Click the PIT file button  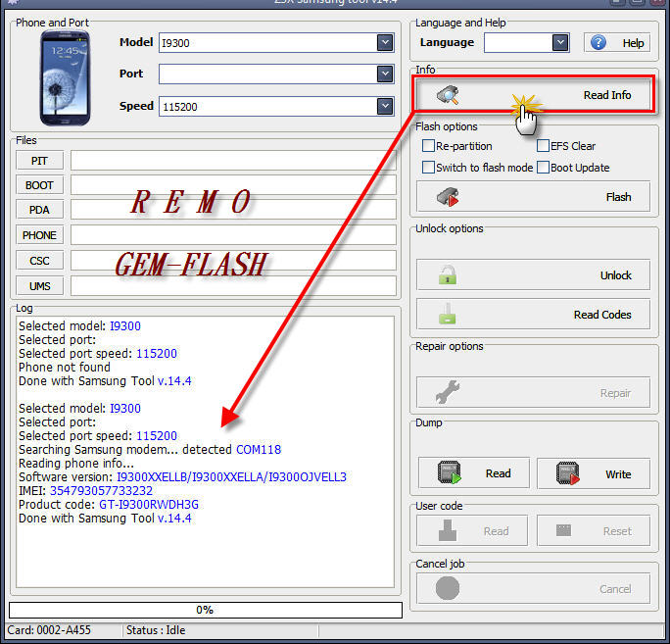click(39, 161)
